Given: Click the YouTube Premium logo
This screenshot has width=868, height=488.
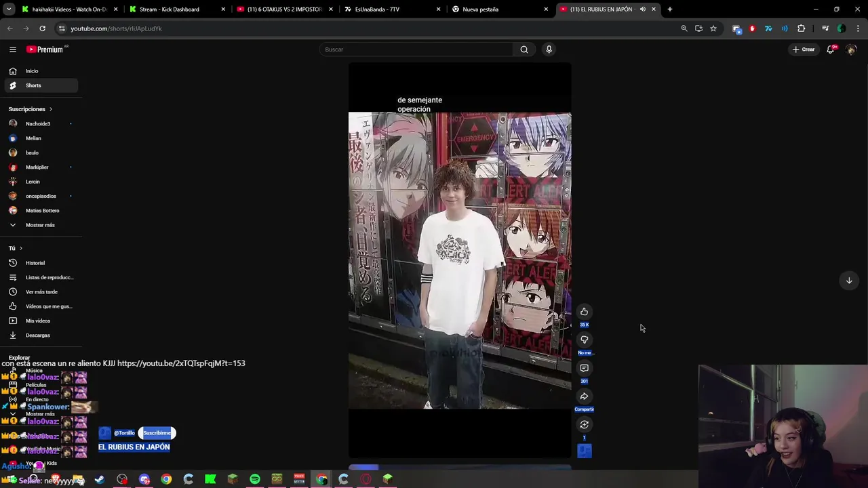Looking at the screenshot, I should coord(46,49).
